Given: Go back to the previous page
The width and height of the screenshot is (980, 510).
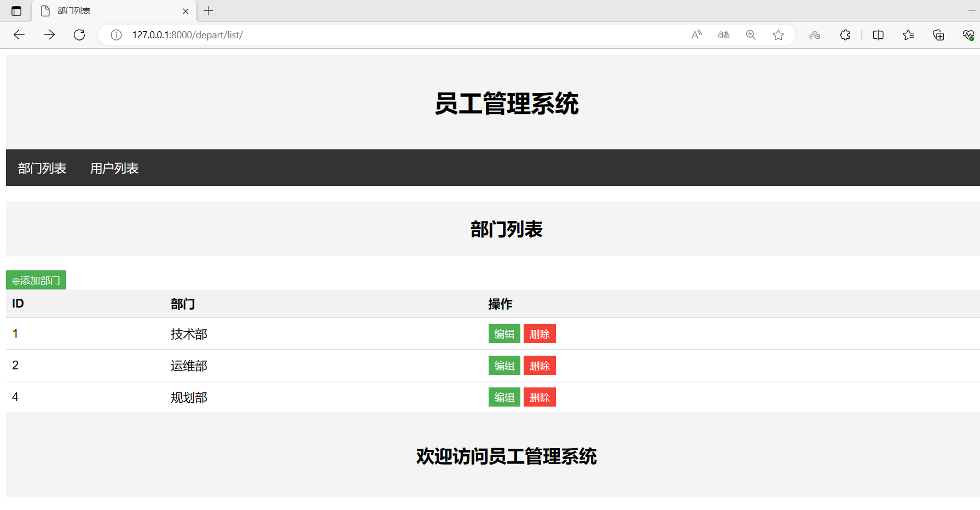Looking at the screenshot, I should coord(19,35).
